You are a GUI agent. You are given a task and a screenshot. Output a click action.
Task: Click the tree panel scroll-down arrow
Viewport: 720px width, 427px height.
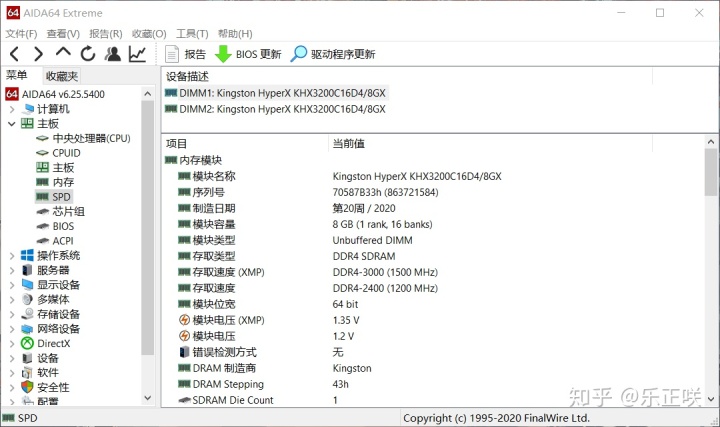(x=147, y=398)
